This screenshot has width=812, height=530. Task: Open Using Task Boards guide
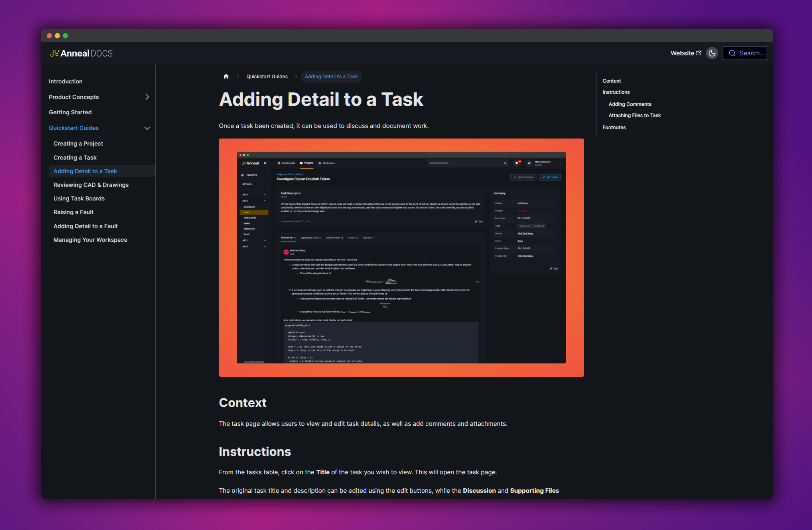tap(79, 198)
